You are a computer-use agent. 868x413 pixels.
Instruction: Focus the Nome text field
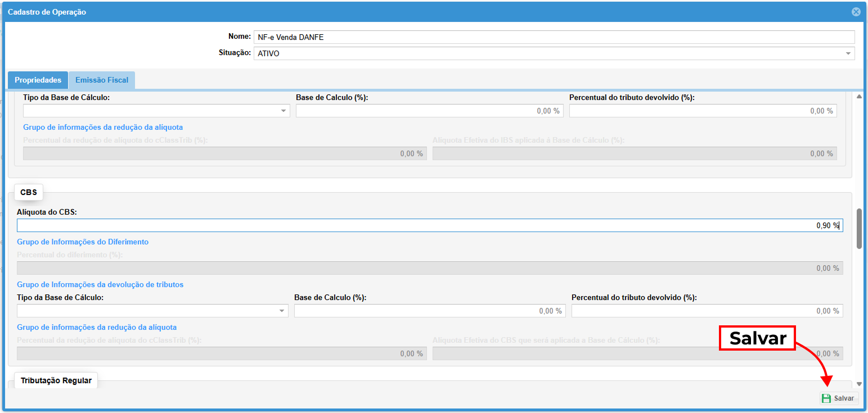[x=554, y=37]
